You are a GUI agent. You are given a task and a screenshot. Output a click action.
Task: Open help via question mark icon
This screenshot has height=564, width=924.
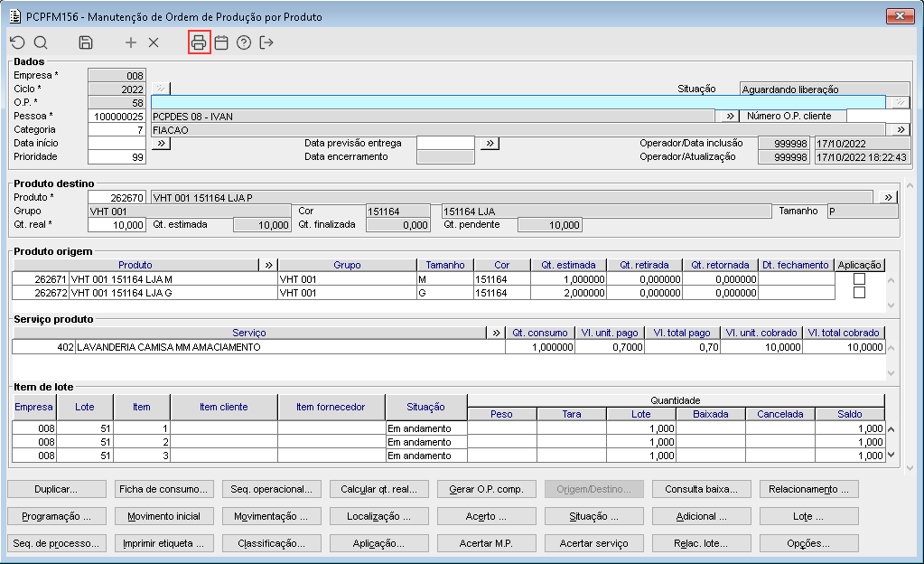pyautogui.click(x=244, y=42)
